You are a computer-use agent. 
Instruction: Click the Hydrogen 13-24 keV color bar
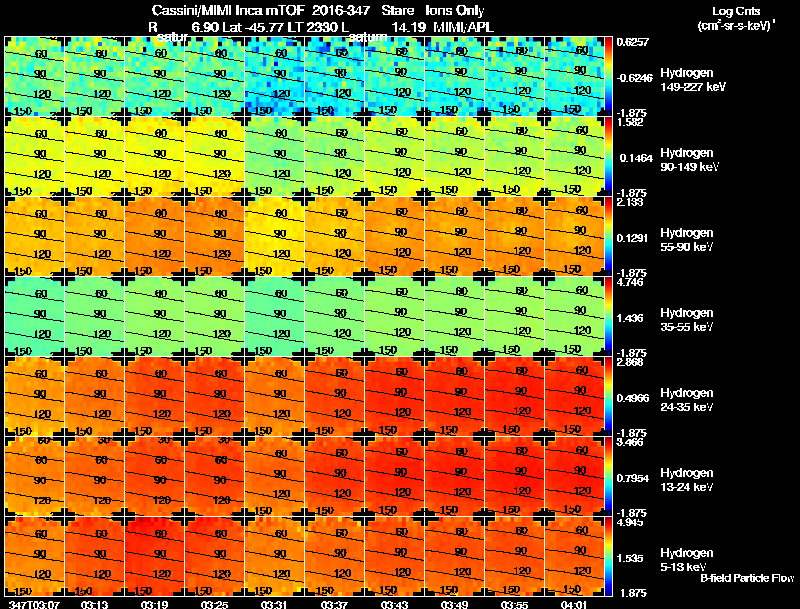point(608,477)
